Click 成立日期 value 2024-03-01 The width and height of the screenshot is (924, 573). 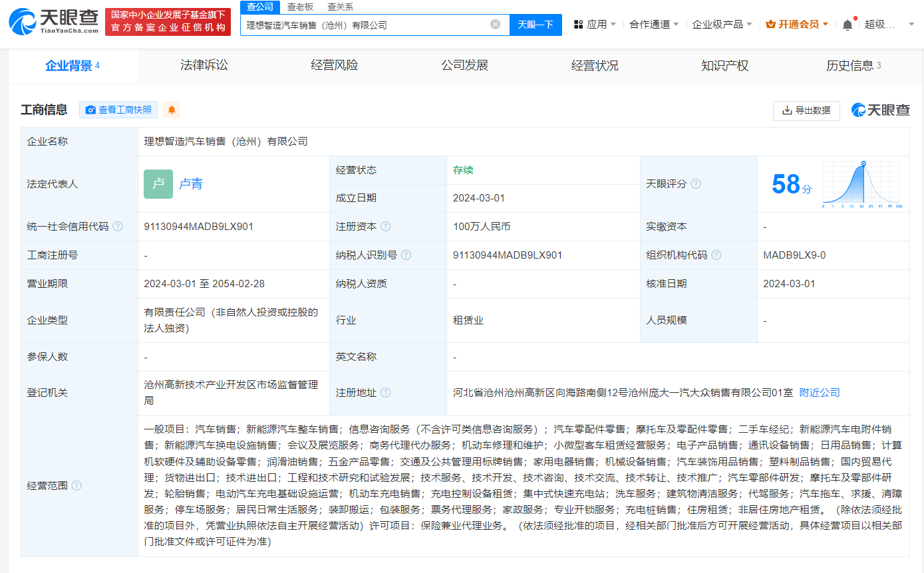tap(479, 198)
